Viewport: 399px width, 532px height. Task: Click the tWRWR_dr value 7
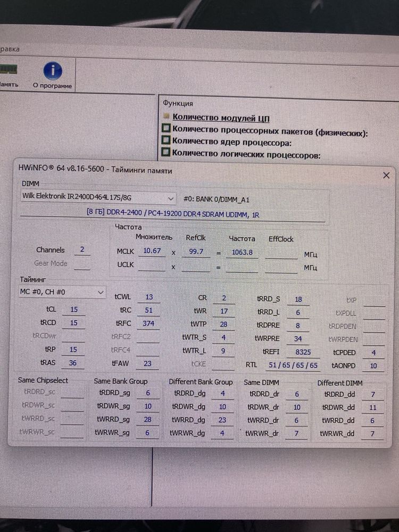(296, 434)
